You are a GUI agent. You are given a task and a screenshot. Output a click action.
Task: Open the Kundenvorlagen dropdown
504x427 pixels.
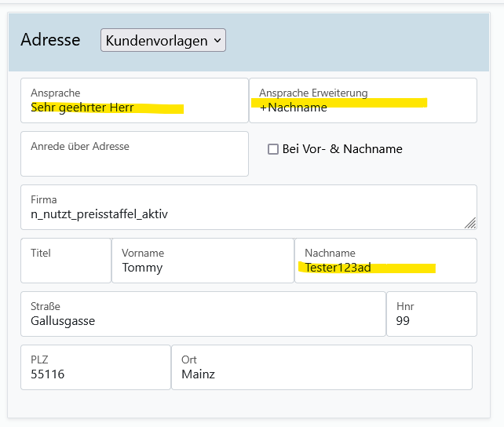pyautogui.click(x=163, y=40)
